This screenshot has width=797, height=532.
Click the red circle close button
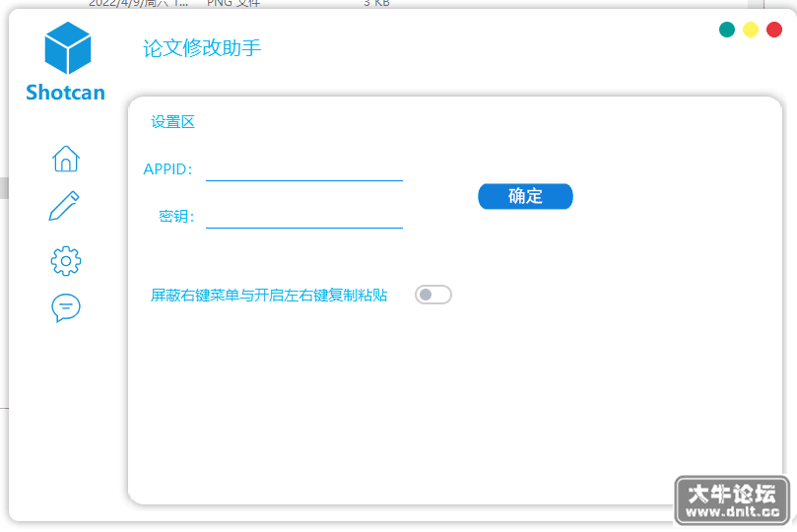point(774,30)
